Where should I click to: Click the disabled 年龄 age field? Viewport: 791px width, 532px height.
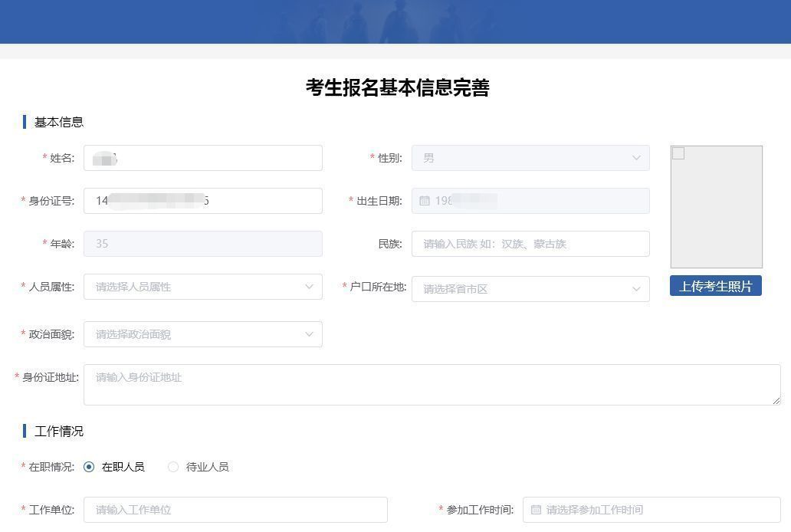203,244
